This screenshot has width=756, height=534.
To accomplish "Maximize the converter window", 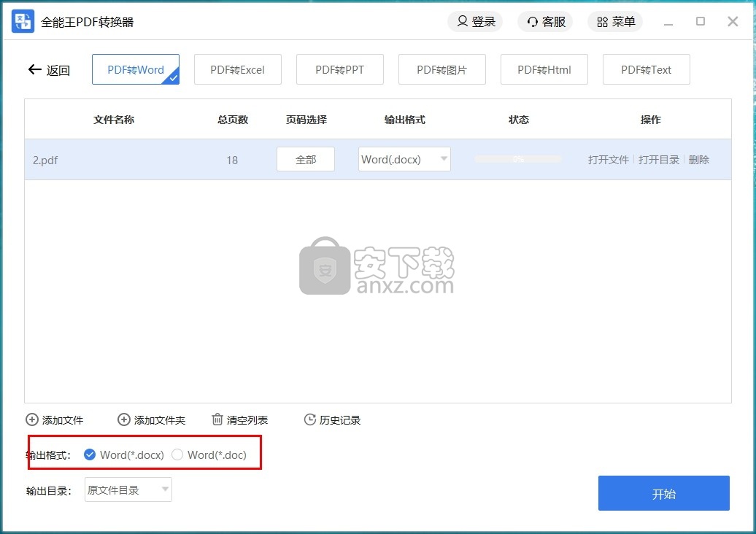I will [701, 21].
